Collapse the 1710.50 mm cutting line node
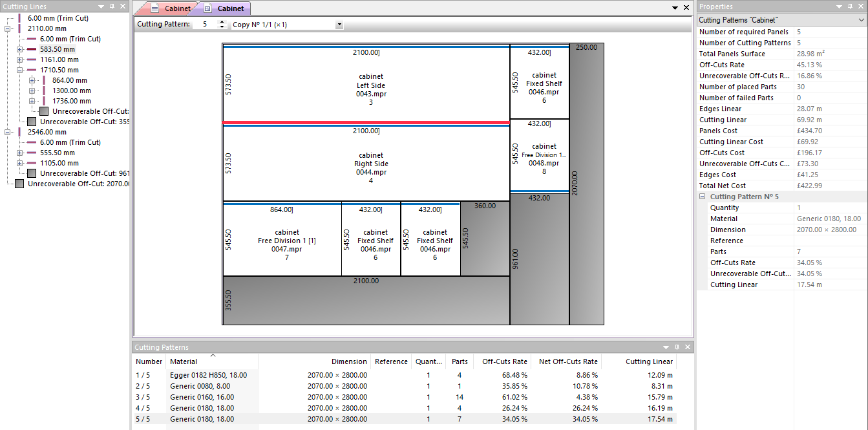 pos(19,70)
